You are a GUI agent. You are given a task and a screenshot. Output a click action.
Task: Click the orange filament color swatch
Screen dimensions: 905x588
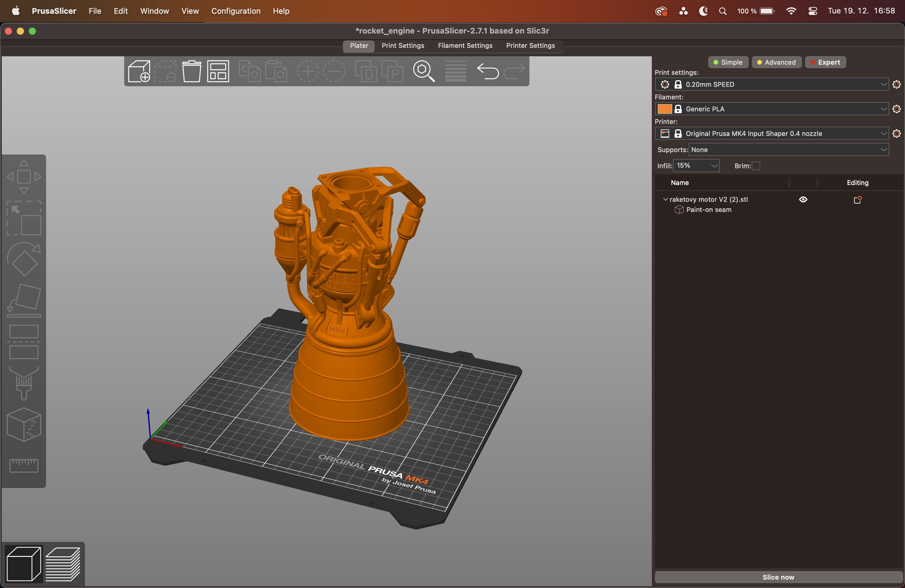click(664, 110)
